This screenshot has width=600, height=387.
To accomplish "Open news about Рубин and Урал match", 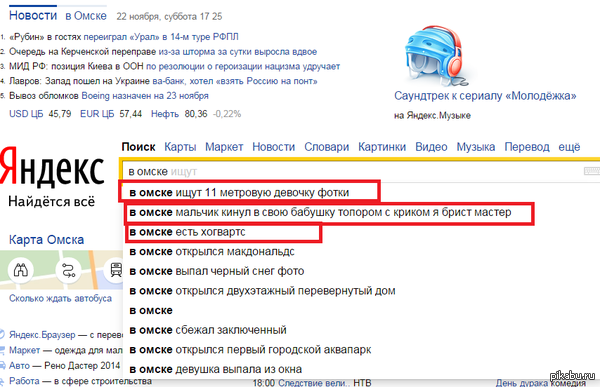I will coord(124,37).
